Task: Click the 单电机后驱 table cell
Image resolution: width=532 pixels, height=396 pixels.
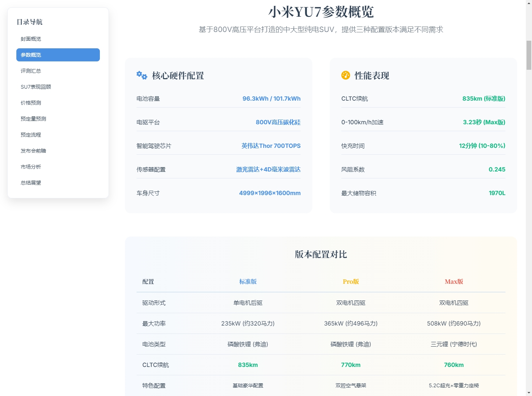Action: pyautogui.click(x=248, y=303)
